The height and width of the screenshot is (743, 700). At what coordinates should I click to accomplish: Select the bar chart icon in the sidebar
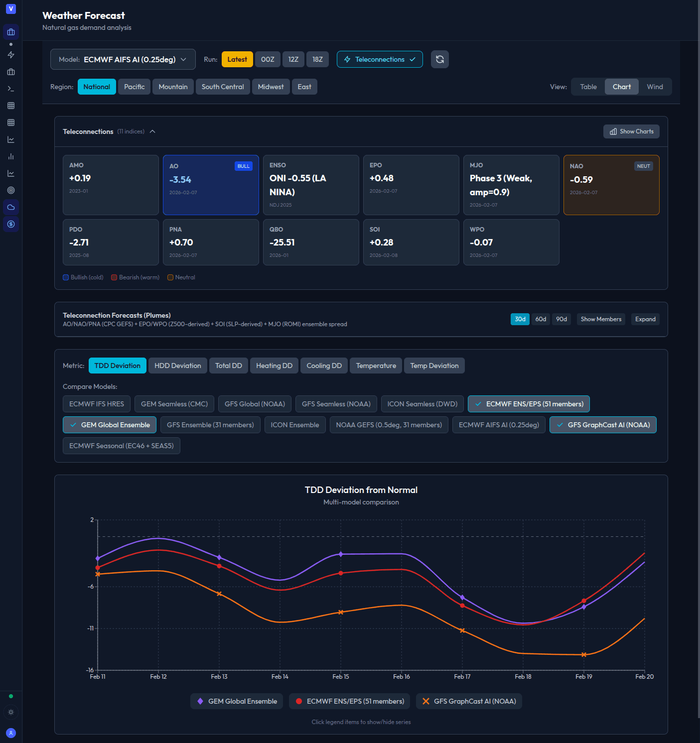(11, 156)
